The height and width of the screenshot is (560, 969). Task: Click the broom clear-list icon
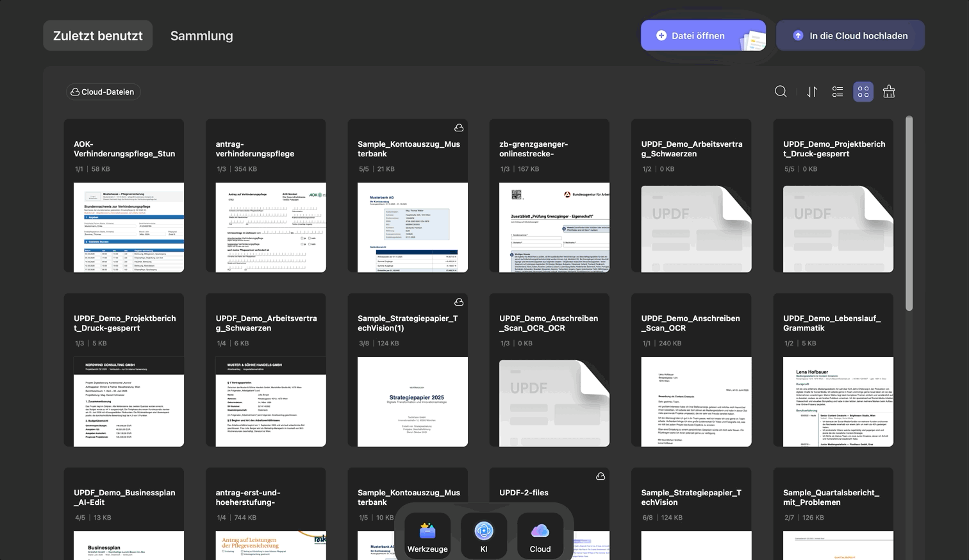[x=889, y=92]
